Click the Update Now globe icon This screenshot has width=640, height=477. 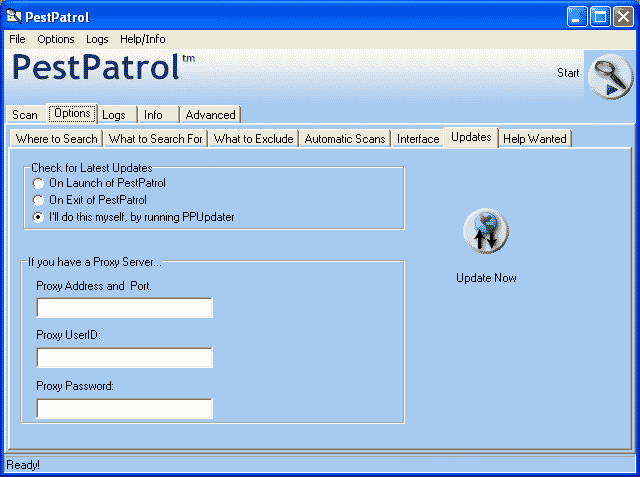486,231
